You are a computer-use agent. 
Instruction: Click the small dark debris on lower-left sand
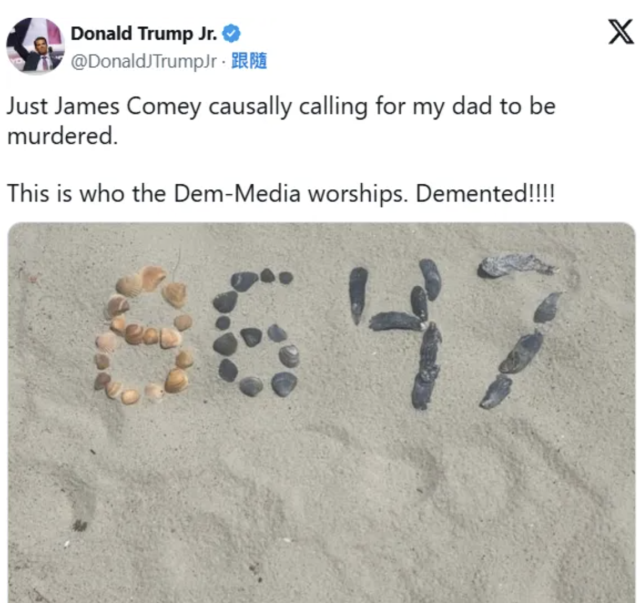coord(80,525)
